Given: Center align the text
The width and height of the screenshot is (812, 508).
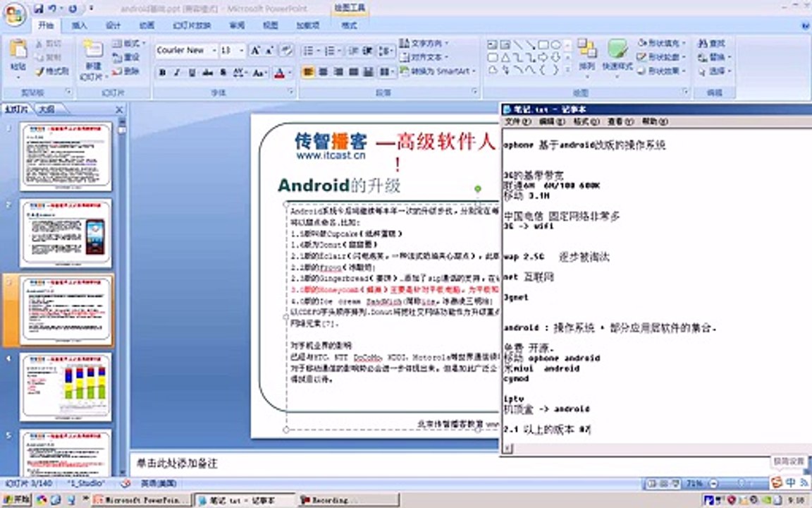Looking at the screenshot, I should [x=323, y=71].
